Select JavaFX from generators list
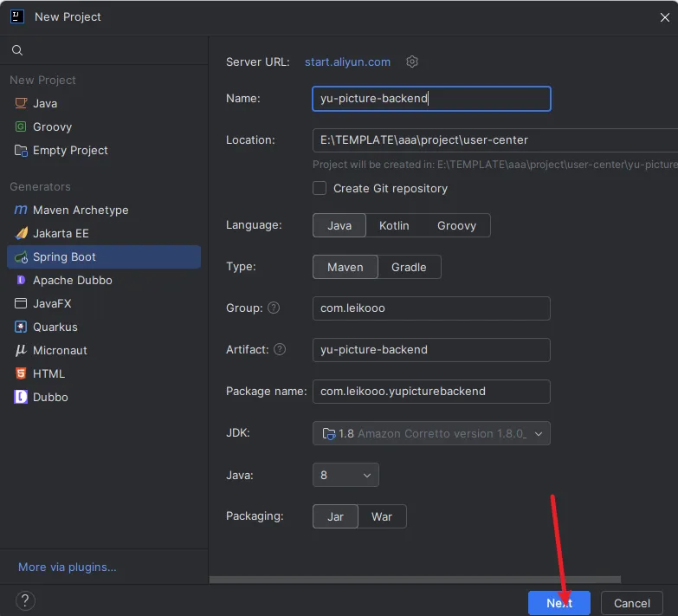678x616 pixels. pyautogui.click(x=52, y=303)
